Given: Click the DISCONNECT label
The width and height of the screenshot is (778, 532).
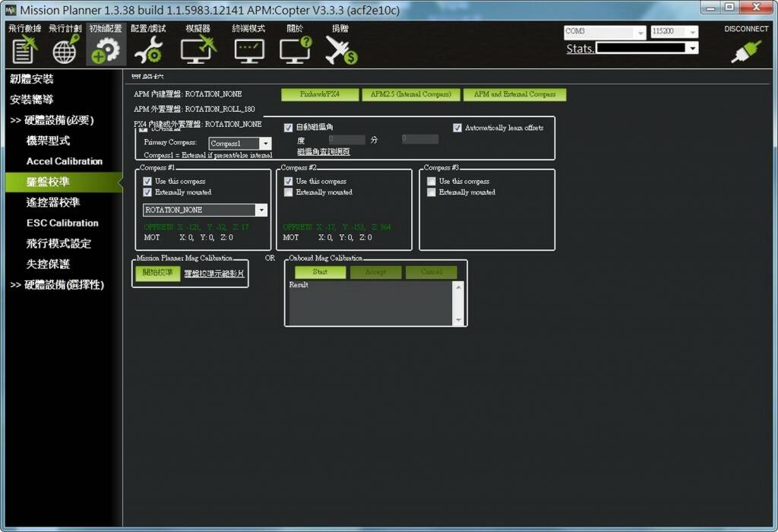Looking at the screenshot, I should [746, 29].
